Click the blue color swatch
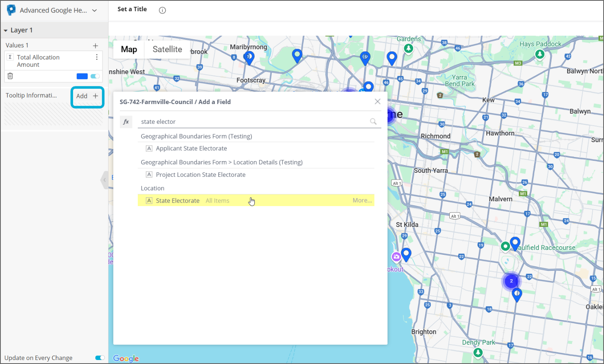This screenshot has height=364, width=604. pyautogui.click(x=82, y=76)
